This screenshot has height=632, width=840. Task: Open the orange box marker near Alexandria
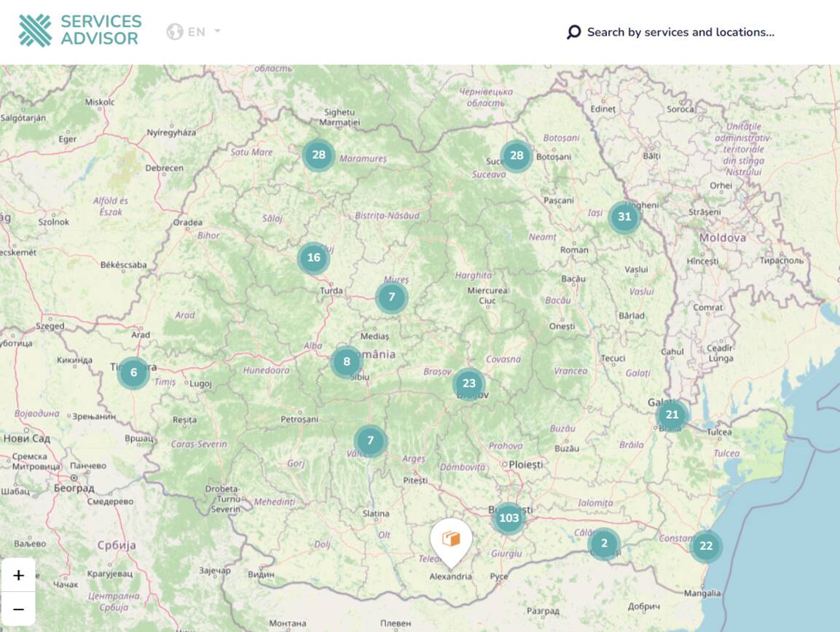451,539
